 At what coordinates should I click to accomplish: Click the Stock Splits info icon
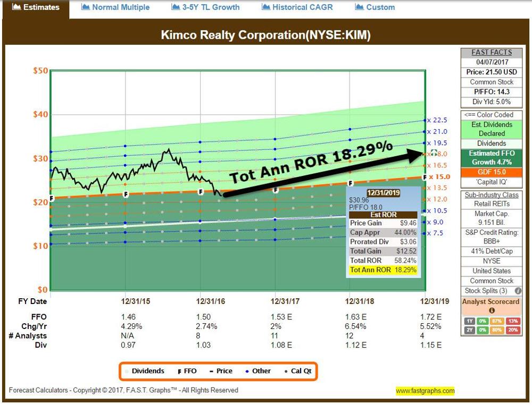[x=518, y=291]
